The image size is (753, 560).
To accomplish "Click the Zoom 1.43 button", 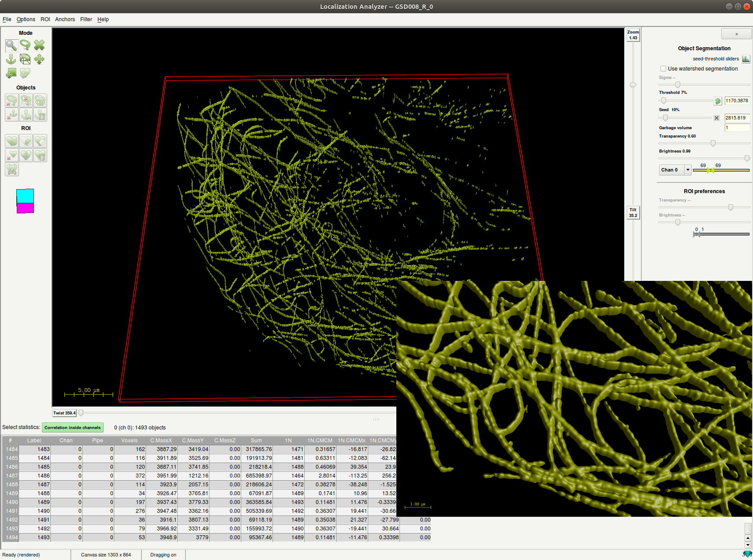I will pos(633,35).
